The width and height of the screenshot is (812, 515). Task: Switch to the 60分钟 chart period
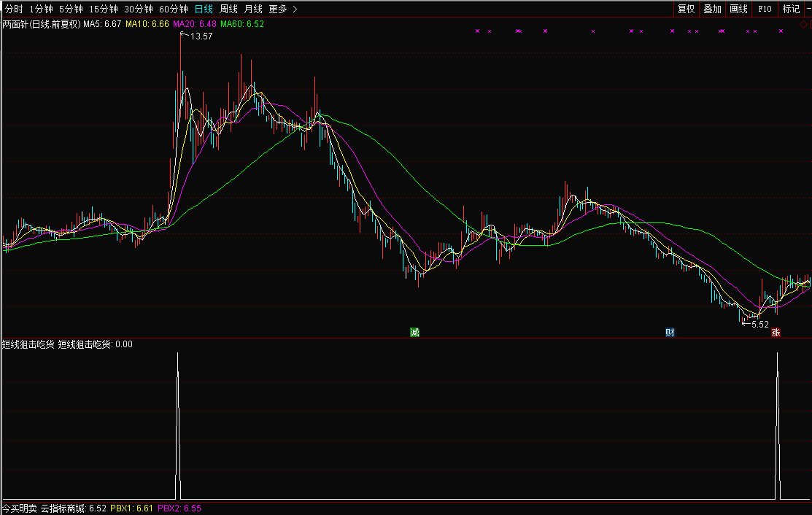(174, 9)
